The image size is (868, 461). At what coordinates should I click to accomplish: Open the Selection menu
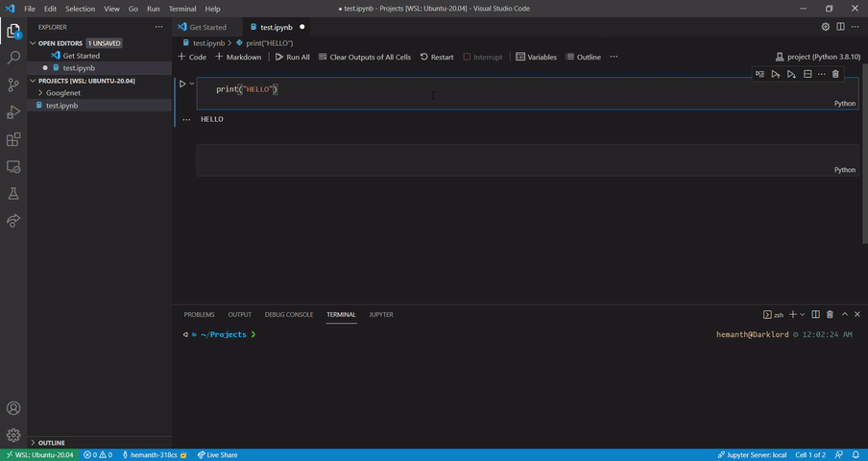point(81,9)
